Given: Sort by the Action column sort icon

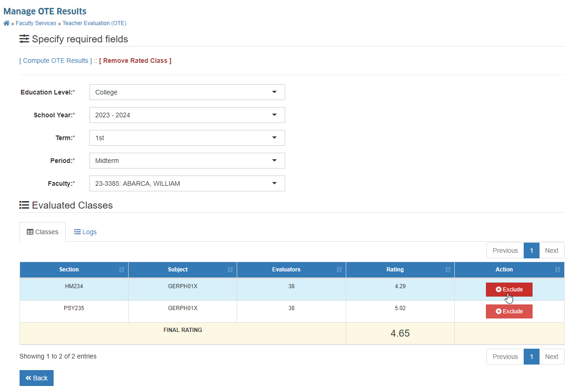Looking at the screenshot, I should coord(558,270).
